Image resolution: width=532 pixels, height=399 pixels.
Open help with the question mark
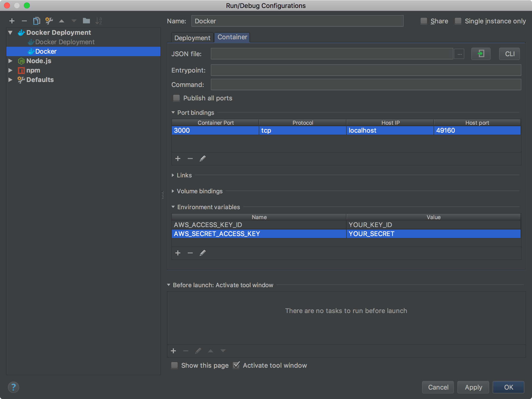(13, 387)
